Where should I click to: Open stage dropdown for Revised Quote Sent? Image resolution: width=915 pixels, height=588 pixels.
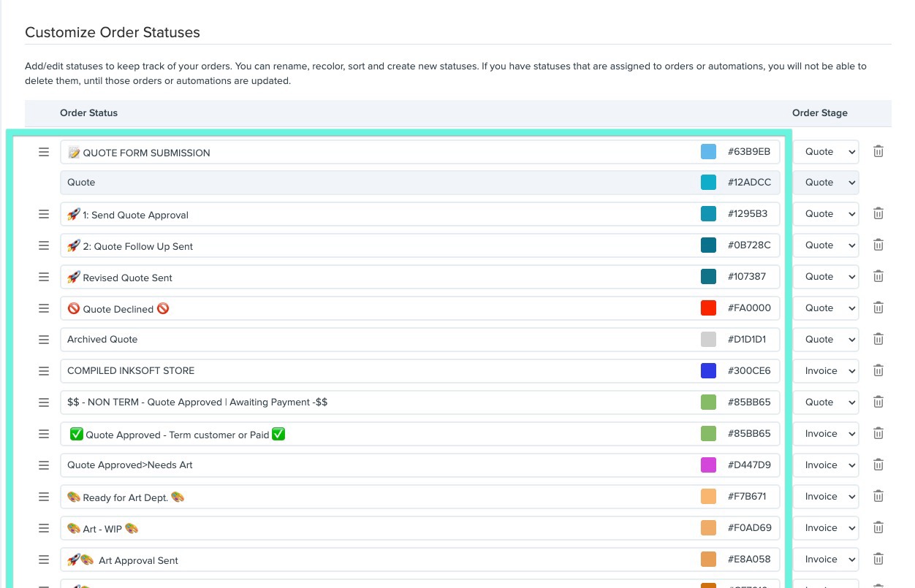tap(827, 277)
